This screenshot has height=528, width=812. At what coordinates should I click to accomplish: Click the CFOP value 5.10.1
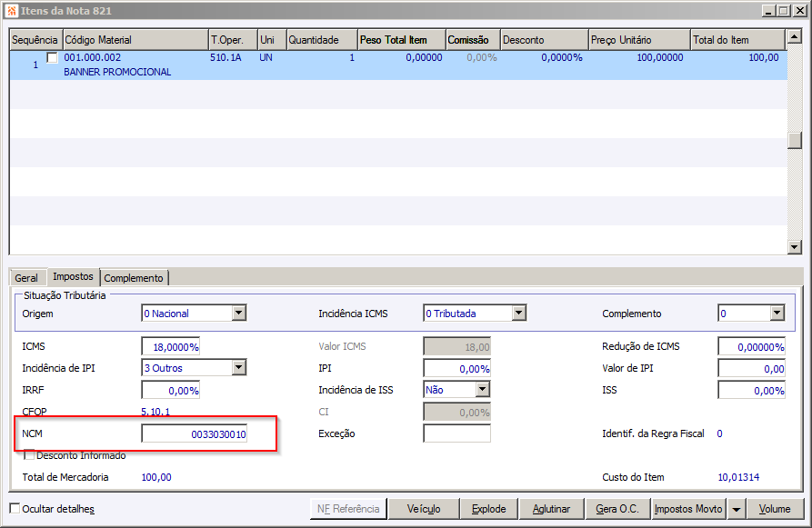155,412
